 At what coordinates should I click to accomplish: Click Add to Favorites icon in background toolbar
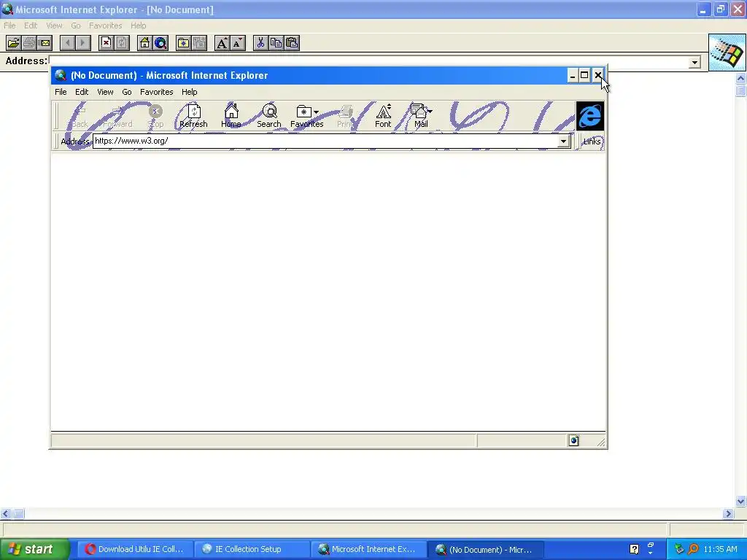tap(199, 43)
